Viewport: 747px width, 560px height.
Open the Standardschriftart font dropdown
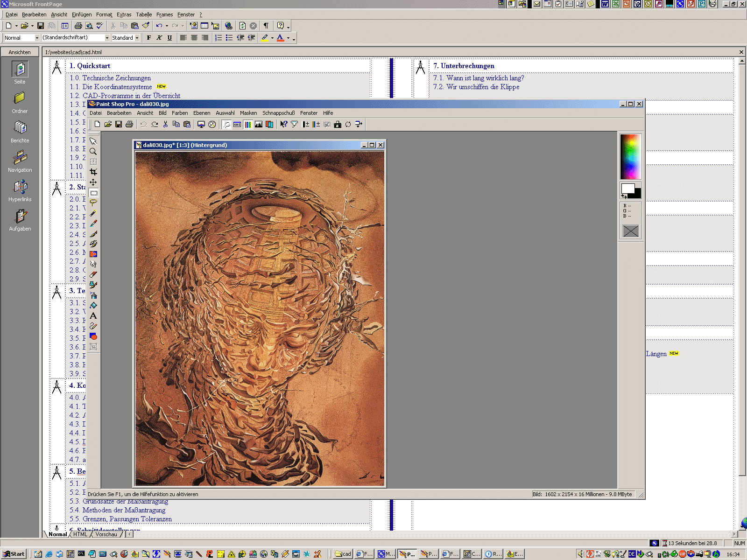pyautogui.click(x=107, y=38)
